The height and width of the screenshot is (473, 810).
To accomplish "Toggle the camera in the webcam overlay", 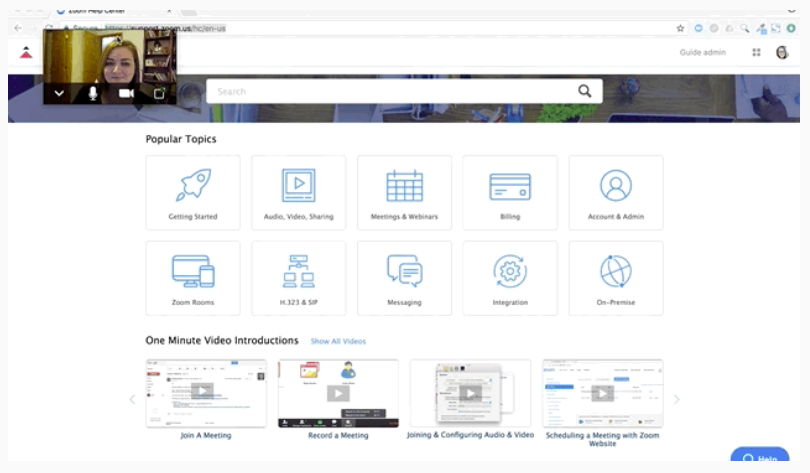I will coord(127,93).
